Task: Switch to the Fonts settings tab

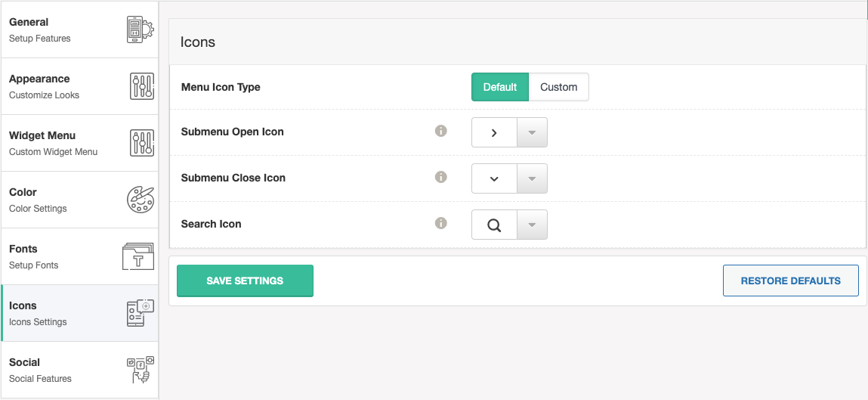Action: [x=80, y=256]
